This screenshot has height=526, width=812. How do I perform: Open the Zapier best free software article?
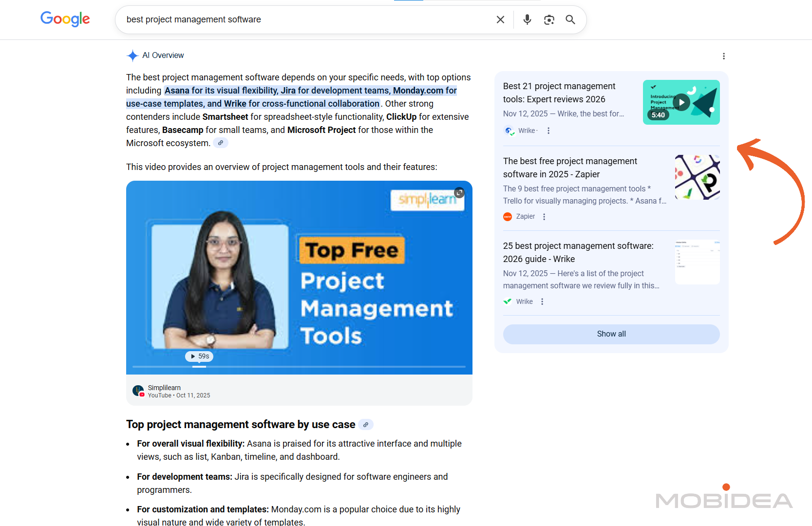click(x=570, y=168)
